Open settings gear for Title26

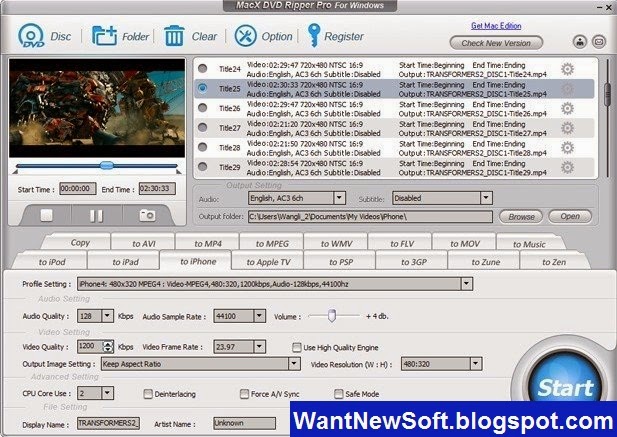567,109
